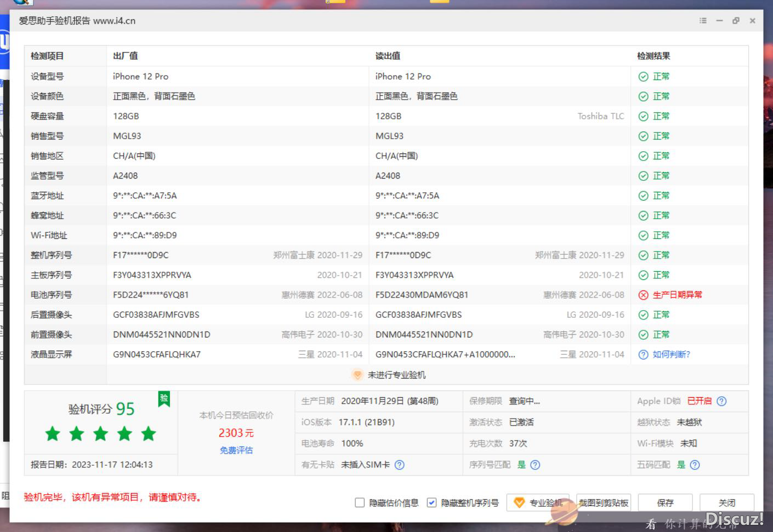
Task: Click the green check icon in 硬盘容量 row
Action: tap(643, 116)
